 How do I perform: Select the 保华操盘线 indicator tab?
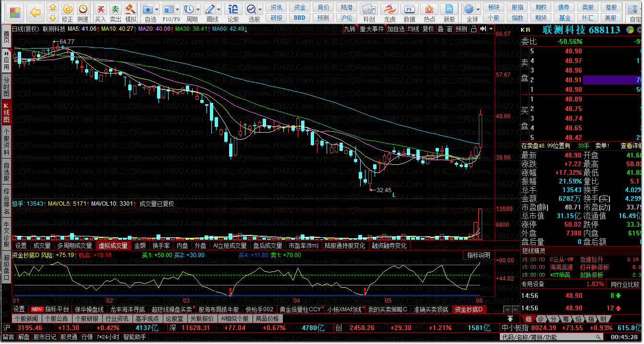point(89,309)
